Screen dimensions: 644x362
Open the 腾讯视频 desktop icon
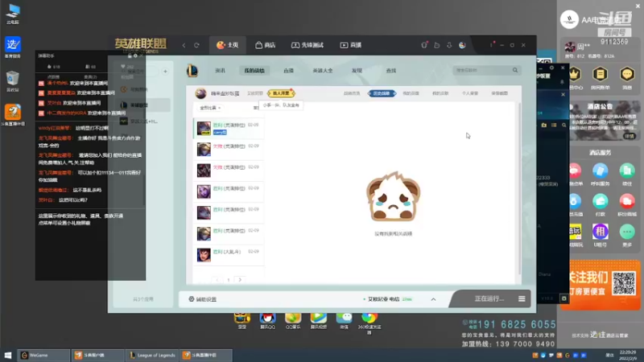point(318,320)
